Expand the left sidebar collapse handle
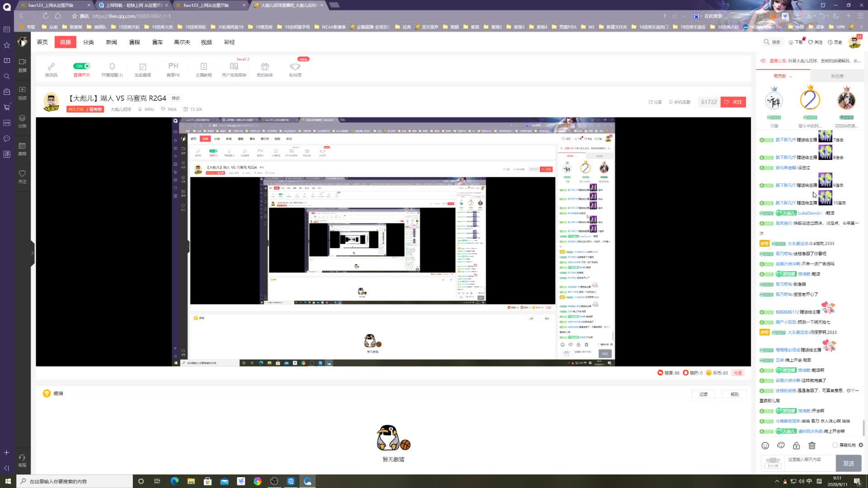 pos(32,253)
